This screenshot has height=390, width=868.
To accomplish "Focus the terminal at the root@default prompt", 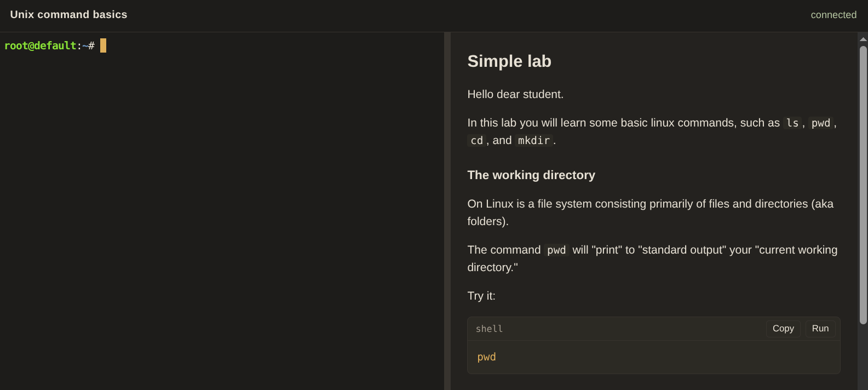I will [49, 46].
